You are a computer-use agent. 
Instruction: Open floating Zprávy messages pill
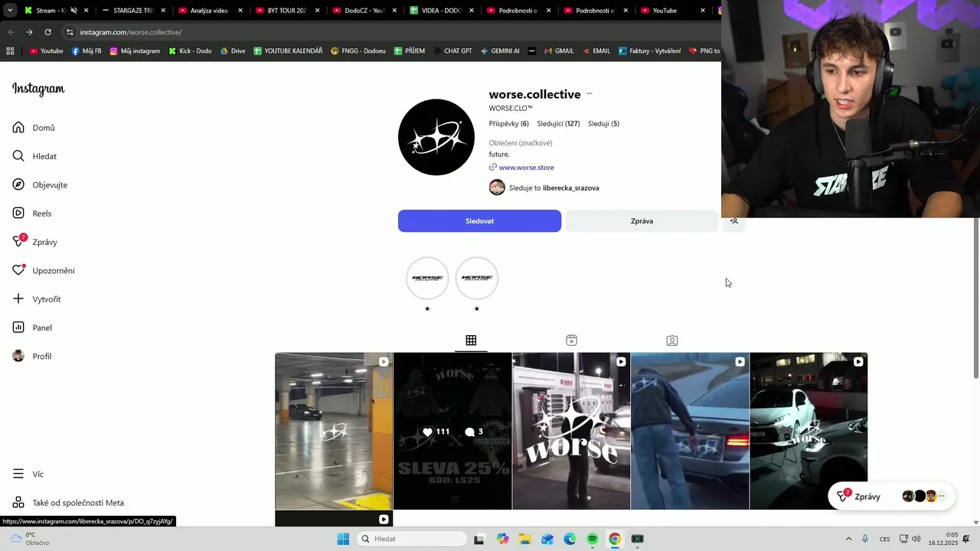[x=891, y=497]
